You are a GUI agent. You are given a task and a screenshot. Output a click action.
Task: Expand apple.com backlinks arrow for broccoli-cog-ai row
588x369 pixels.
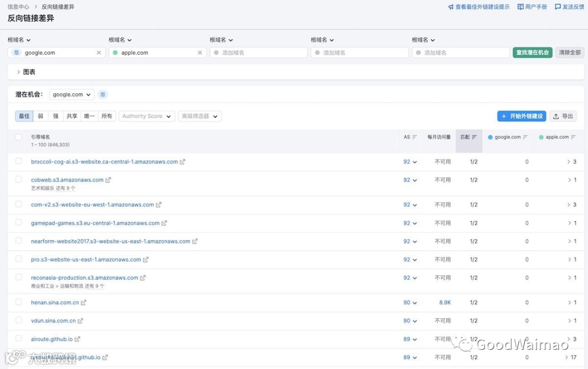point(569,162)
